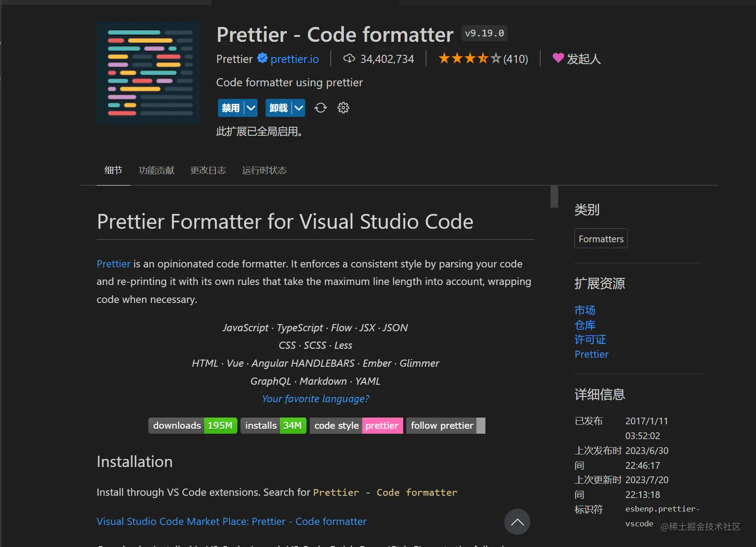Screen dimensions: 756x547
Task: Click the star rating icons
Action: click(x=469, y=58)
